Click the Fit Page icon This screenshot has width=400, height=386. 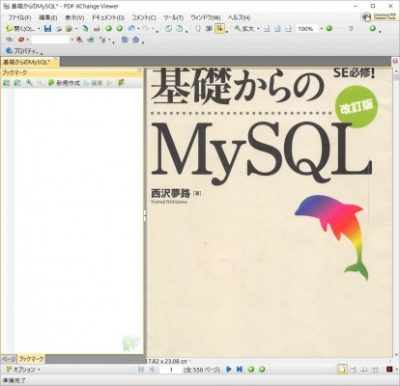click(x=277, y=29)
